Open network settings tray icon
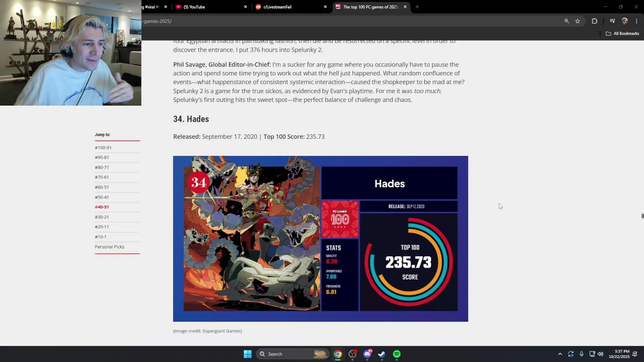 (x=592, y=354)
